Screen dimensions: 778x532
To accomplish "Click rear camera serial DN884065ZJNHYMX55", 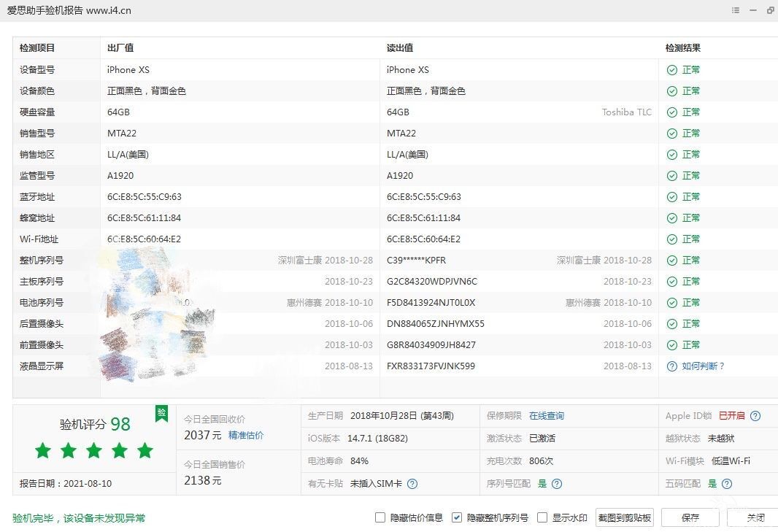I will 435,324.
